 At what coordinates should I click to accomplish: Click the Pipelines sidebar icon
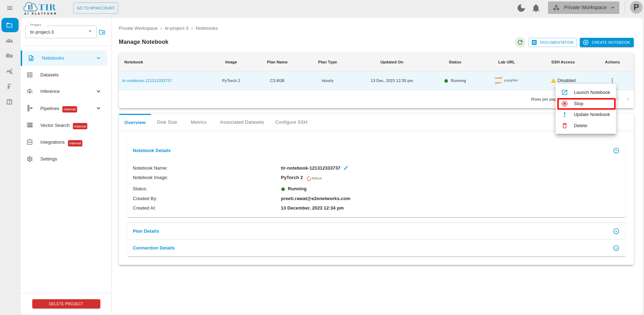[30, 108]
